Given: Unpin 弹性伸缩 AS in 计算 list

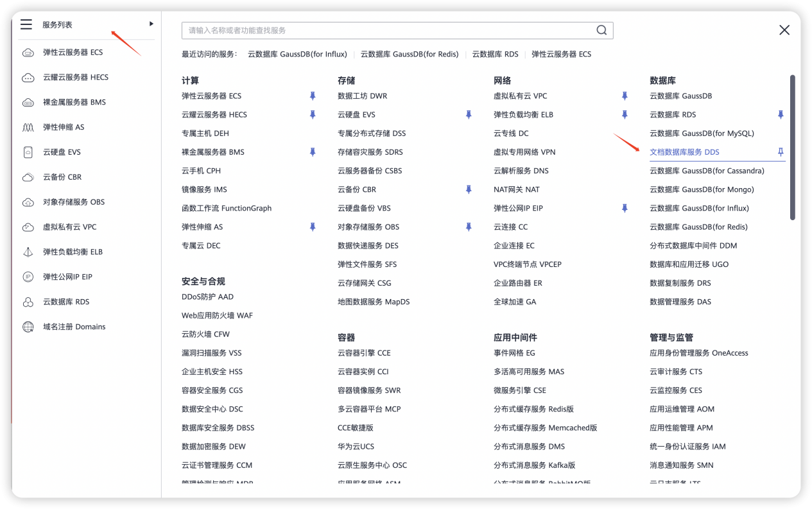Looking at the screenshot, I should click(x=313, y=227).
